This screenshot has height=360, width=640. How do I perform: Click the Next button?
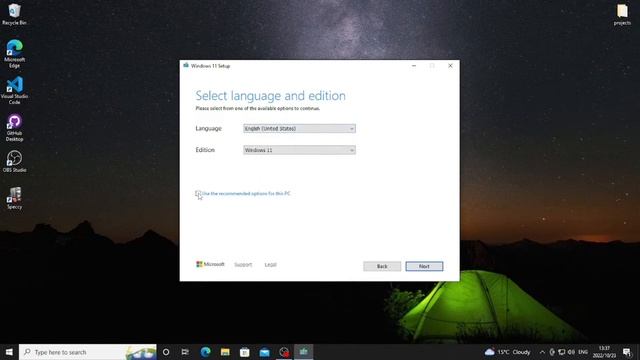[424, 266]
